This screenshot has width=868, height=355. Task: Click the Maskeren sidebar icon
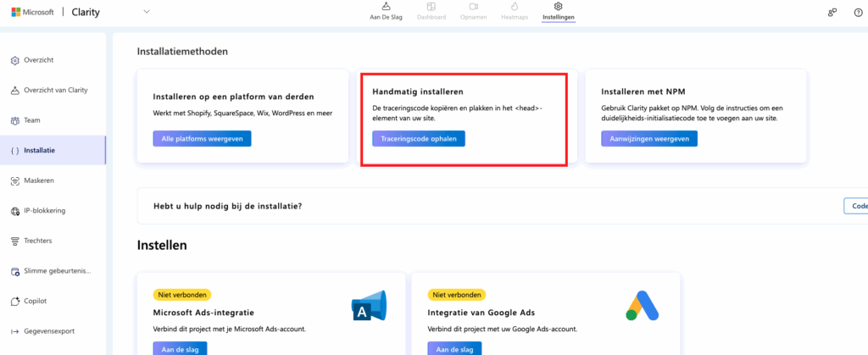point(15,180)
